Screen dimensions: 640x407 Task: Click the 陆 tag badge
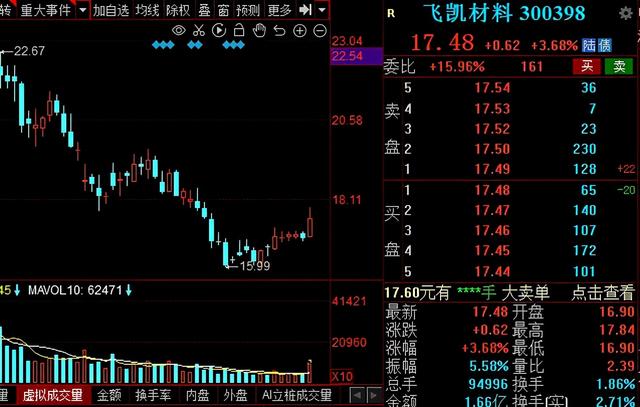(589, 45)
